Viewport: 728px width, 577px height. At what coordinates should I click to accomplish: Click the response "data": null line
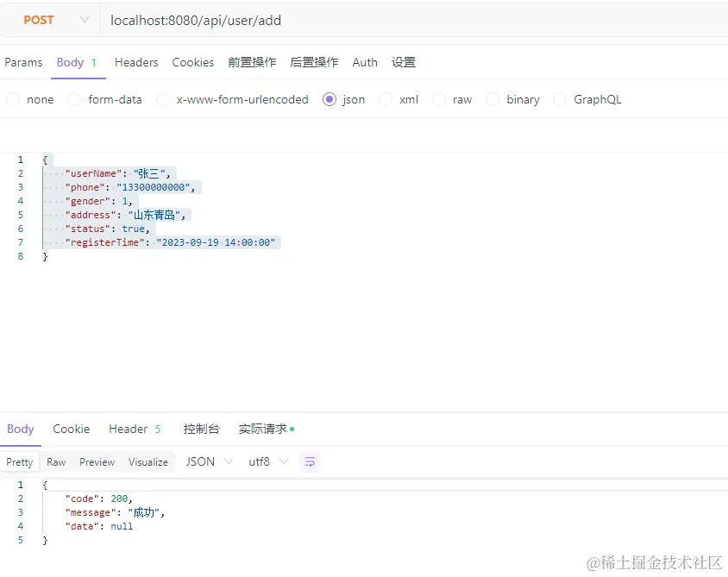click(99, 526)
